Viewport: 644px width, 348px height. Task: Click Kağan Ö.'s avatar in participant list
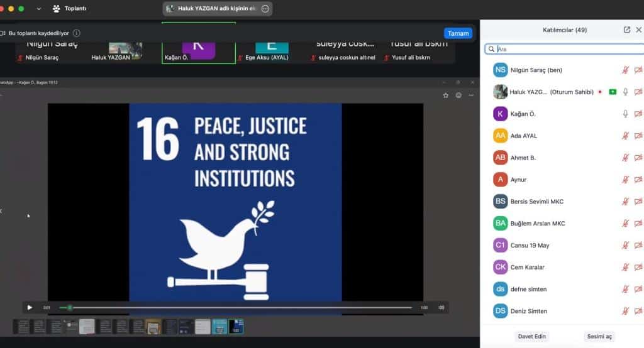tap(500, 114)
